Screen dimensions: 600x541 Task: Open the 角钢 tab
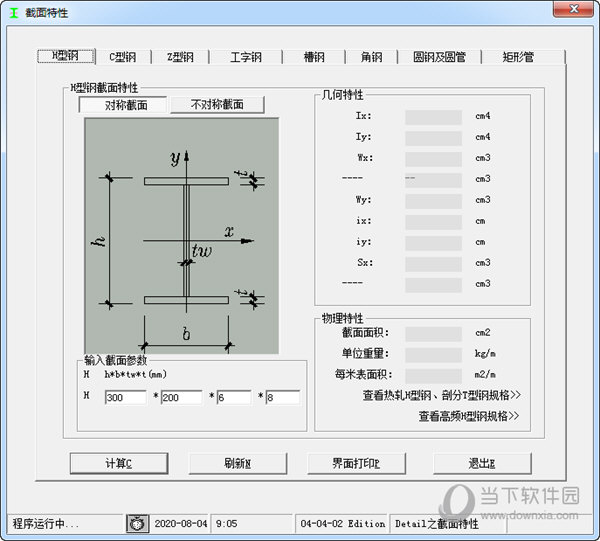tap(371, 57)
